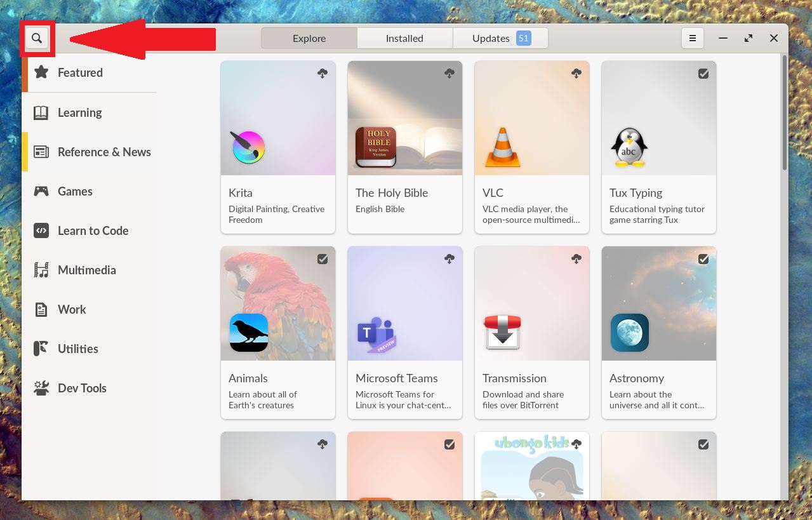The image size is (812, 520).
Task: Close the app center window
Action: (x=774, y=38)
